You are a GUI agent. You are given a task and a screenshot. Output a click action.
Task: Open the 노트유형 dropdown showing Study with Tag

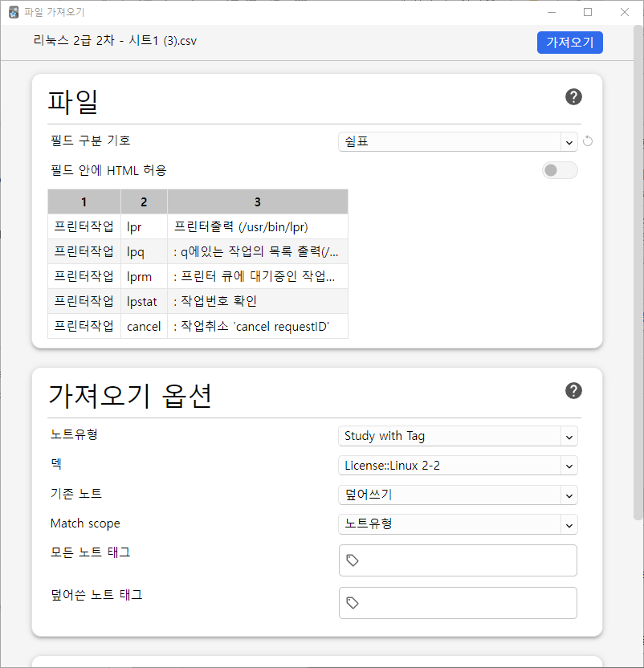point(458,436)
